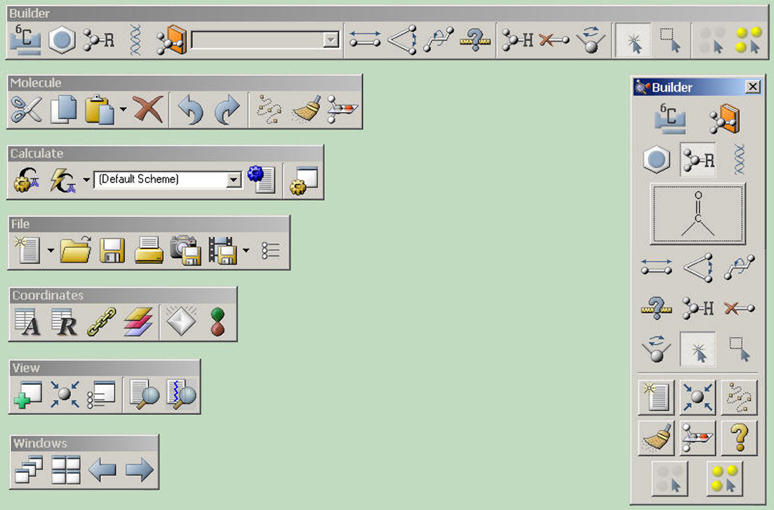Create new document via File toolbar icon
774x510 pixels.
point(28,250)
